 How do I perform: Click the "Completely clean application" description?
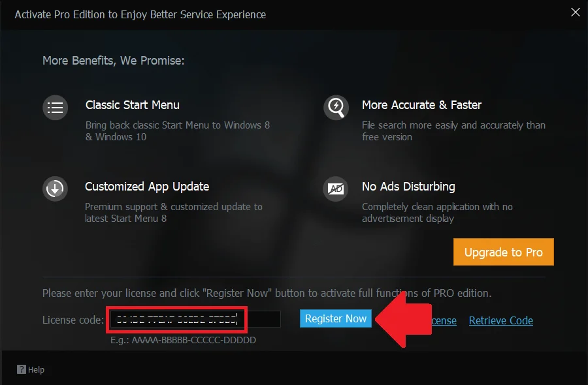coord(437,212)
